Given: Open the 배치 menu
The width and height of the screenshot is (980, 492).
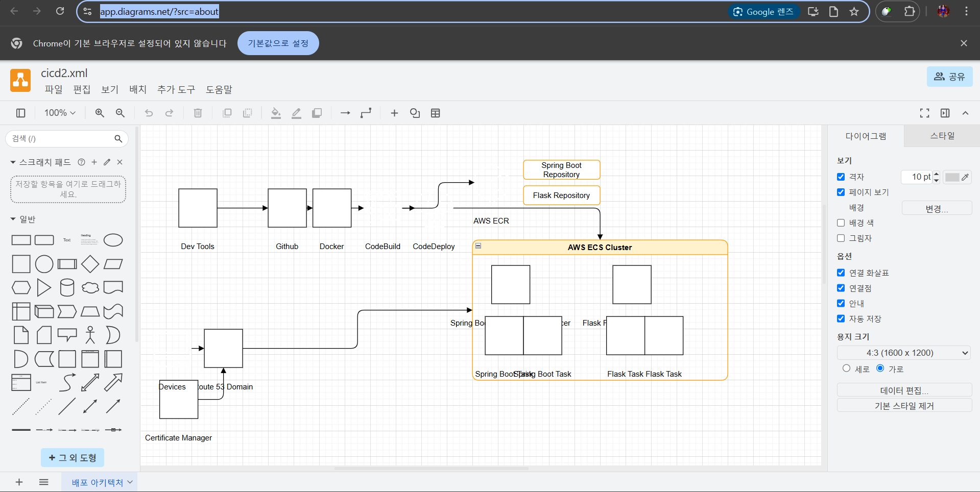Looking at the screenshot, I should pos(138,89).
